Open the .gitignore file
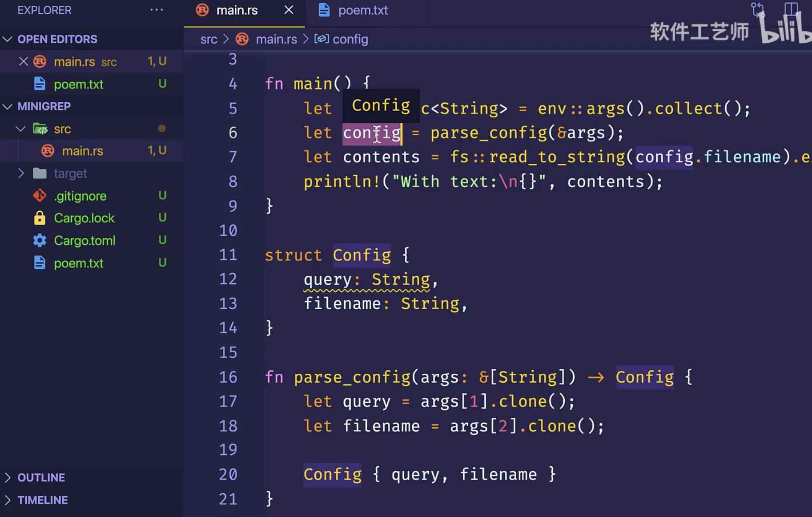812x517 pixels. click(80, 196)
